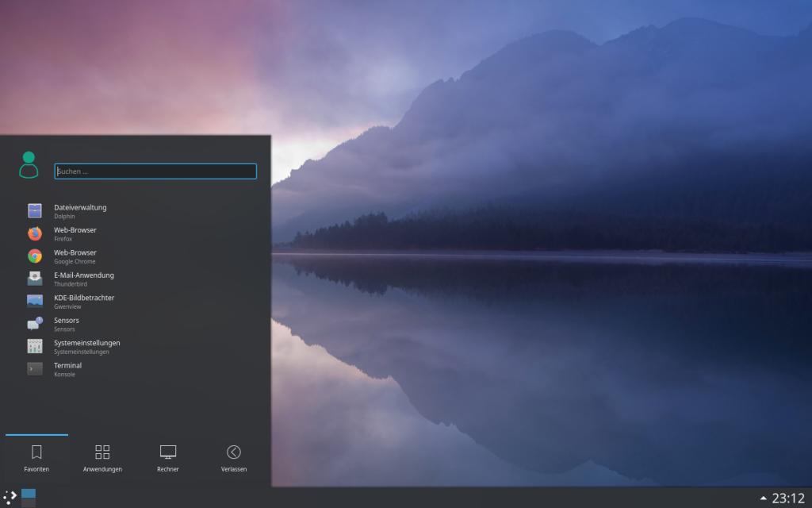Image resolution: width=812 pixels, height=508 pixels.
Task: Switch to the lower grey desktop in pager
Action: pos(29,502)
